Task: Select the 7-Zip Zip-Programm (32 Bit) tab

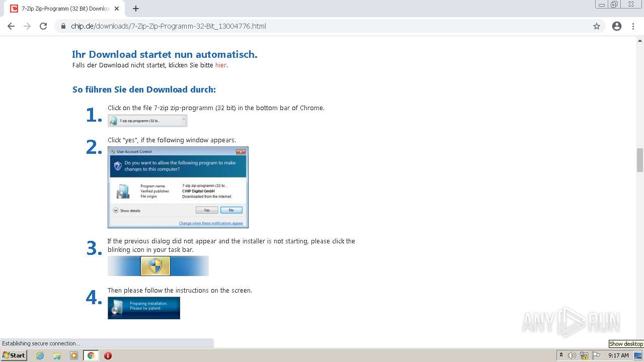Action: (x=65, y=9)
